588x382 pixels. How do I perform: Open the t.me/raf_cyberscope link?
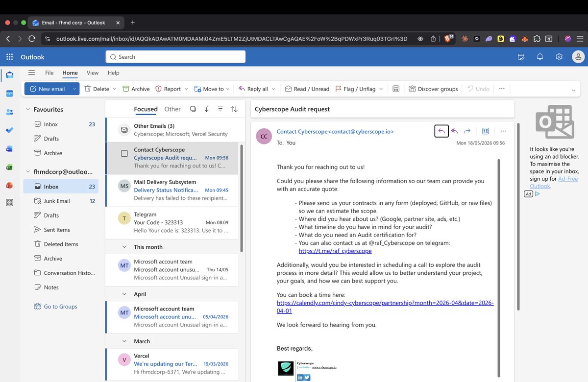(335, 251)
